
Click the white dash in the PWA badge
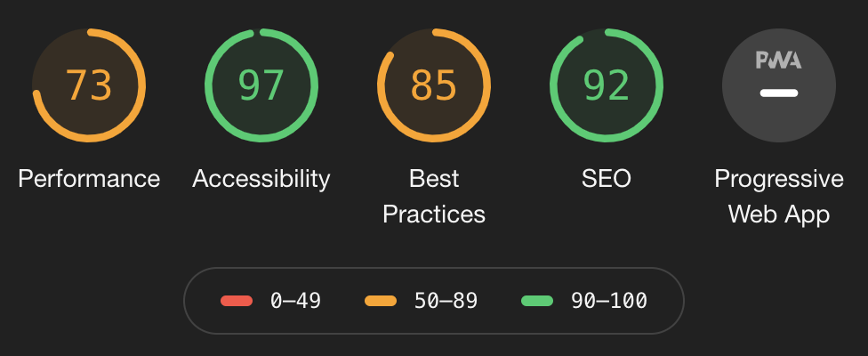779,93
